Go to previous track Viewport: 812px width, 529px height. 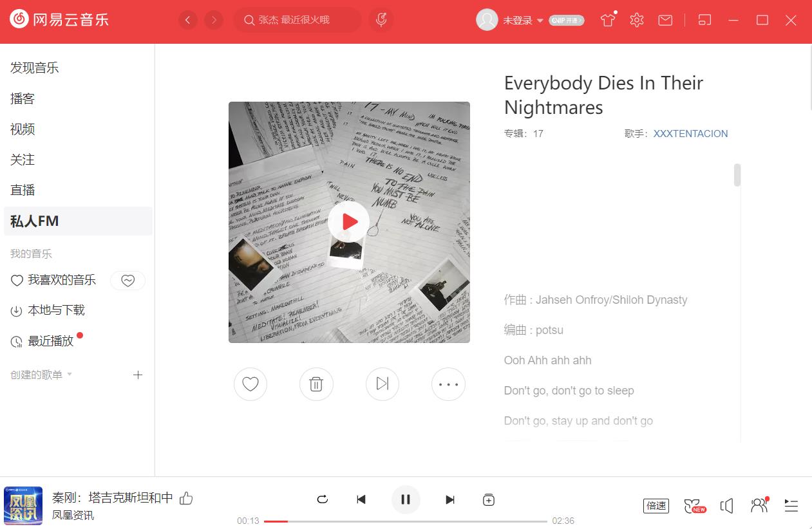pos(361,499)
